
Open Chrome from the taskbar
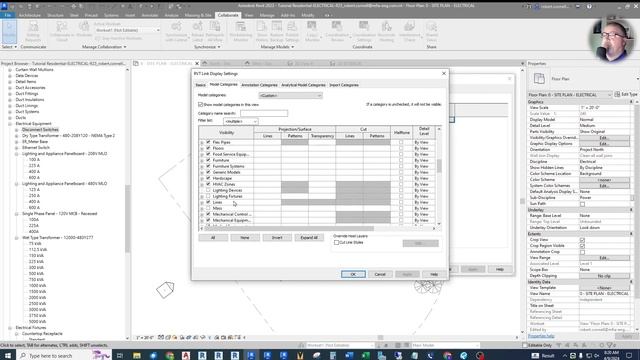[x=170, y=356]
